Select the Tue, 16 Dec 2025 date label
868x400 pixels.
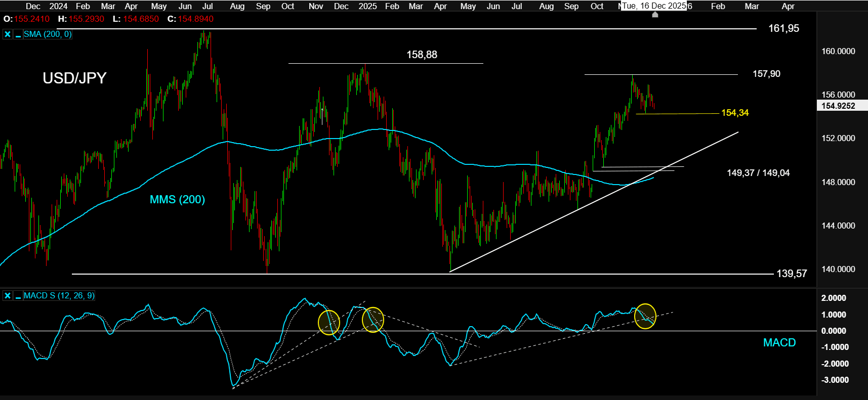[653, 6]
